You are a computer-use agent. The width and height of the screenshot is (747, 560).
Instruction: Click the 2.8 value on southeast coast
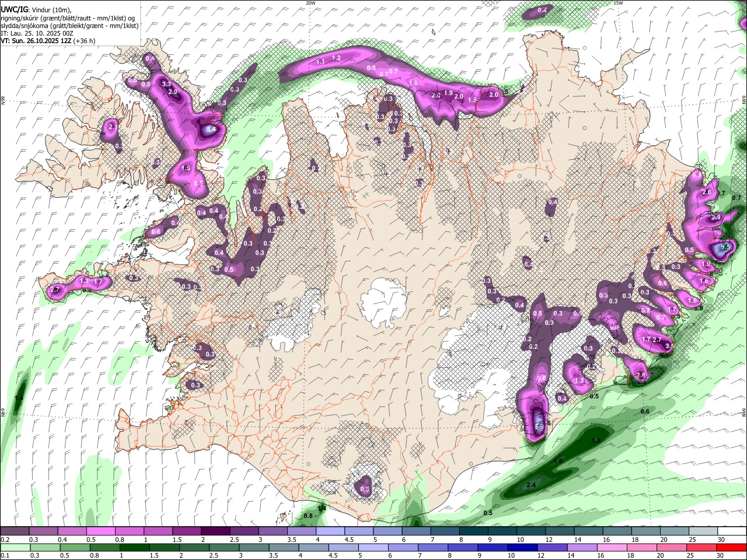tap(641, 375)
